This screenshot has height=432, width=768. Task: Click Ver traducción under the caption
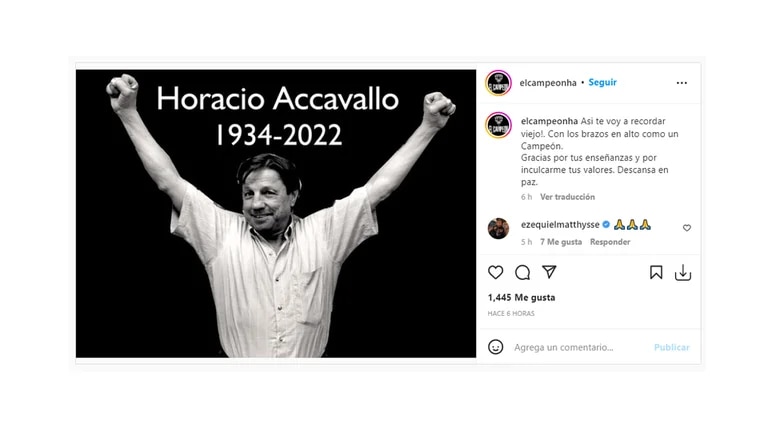567,197
